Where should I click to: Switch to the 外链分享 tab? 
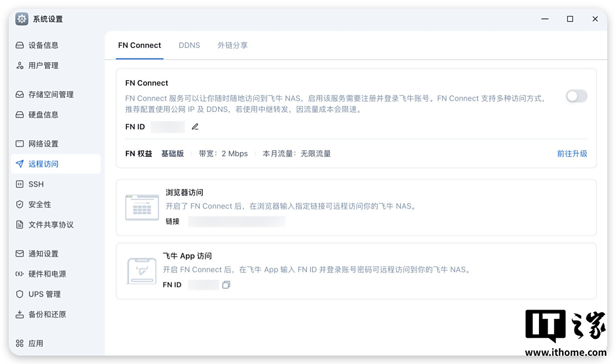(233, 45)
